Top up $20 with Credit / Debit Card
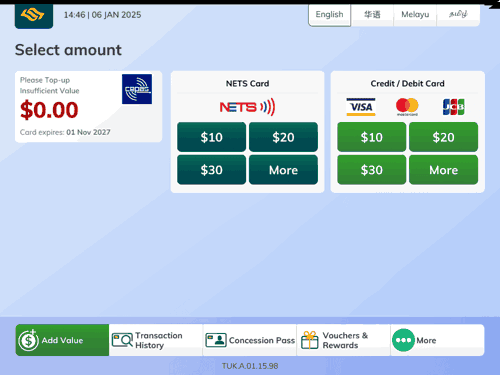Image resolution: width=500 pixels, height=375 pixels. click(443, 137)
